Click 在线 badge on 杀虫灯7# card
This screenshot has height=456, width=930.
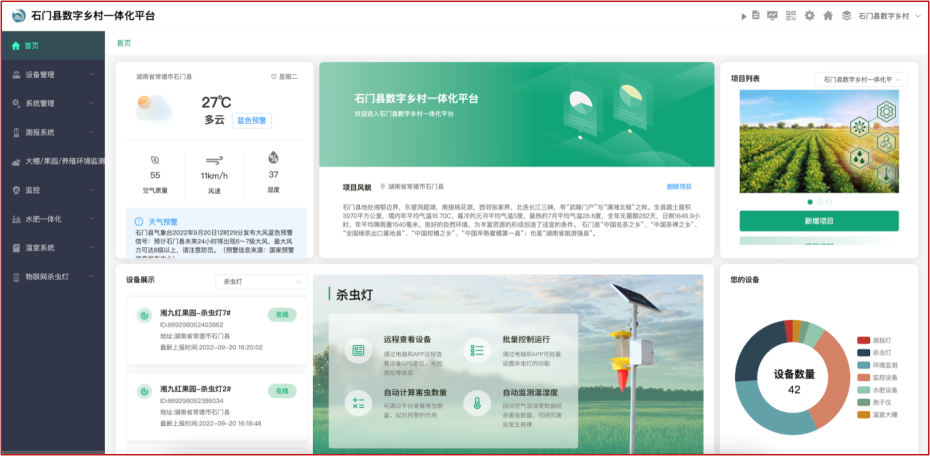tap(282, 315)
